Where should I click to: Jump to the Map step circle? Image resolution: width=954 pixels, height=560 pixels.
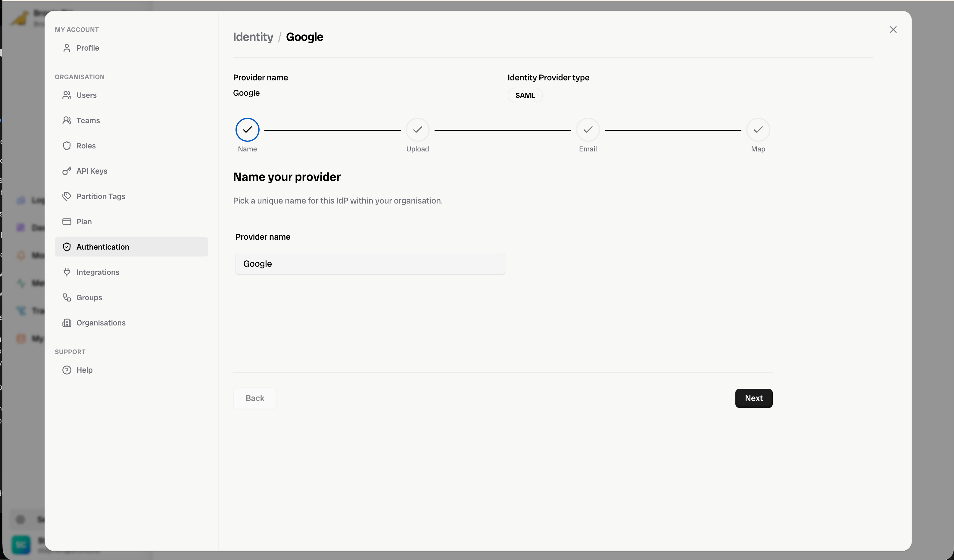(x=758, y=130)
